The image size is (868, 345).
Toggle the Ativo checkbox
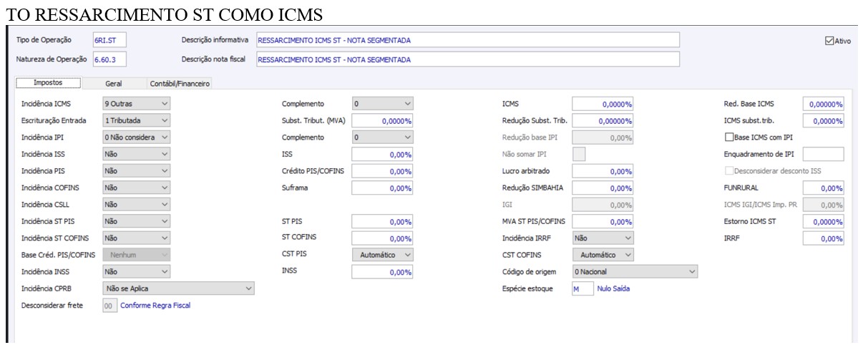829,41
